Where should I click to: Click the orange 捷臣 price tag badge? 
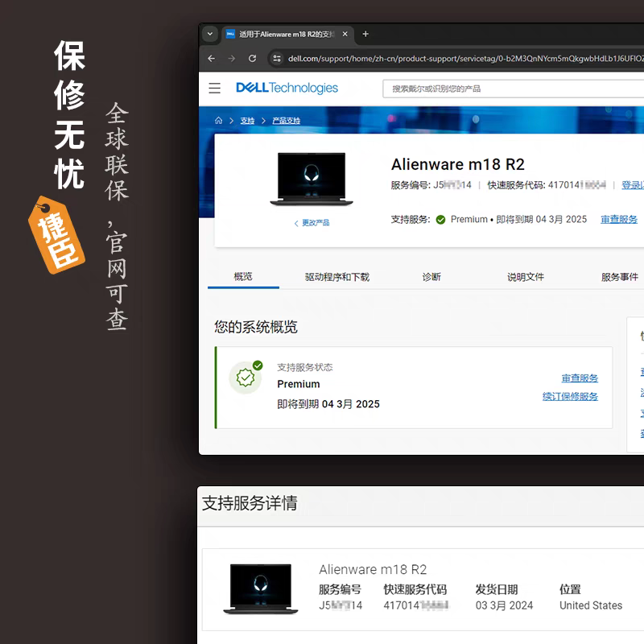pyautogui.click(x=56, y=235)
